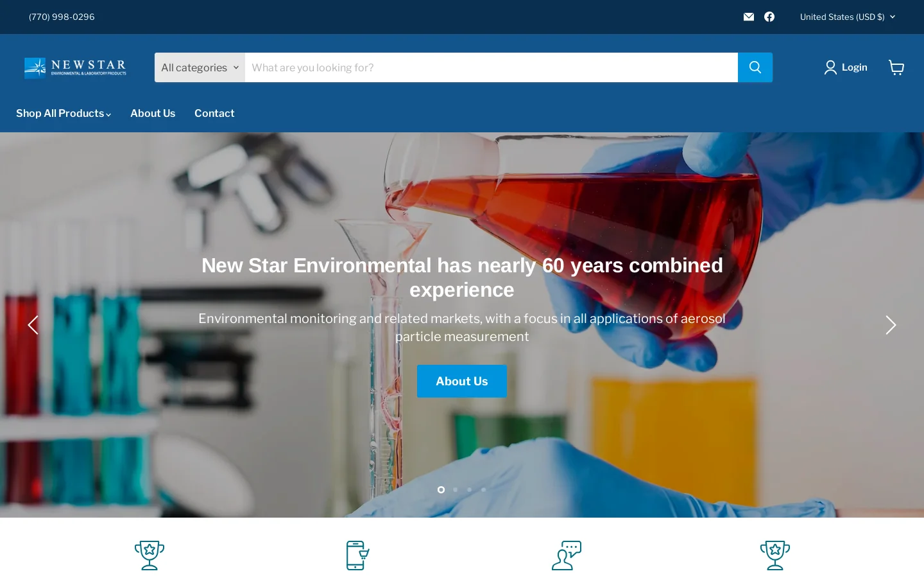Select the first slide indicator dot

[x=441, y=489]
